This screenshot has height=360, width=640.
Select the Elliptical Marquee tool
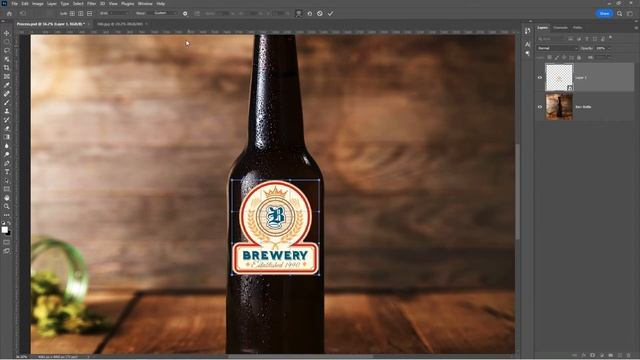coord(7,42)
